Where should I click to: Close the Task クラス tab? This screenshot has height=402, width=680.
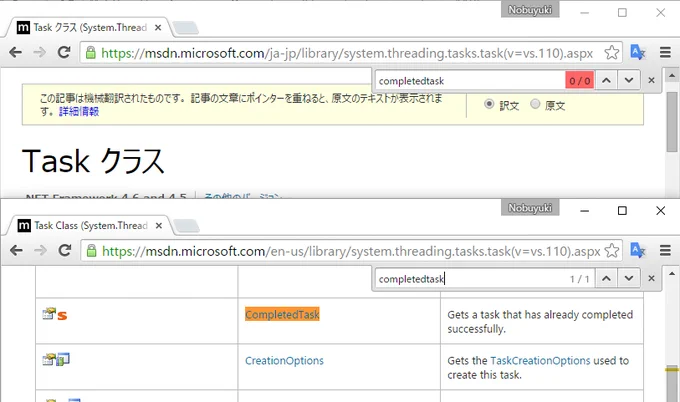(x=158, y=28)
